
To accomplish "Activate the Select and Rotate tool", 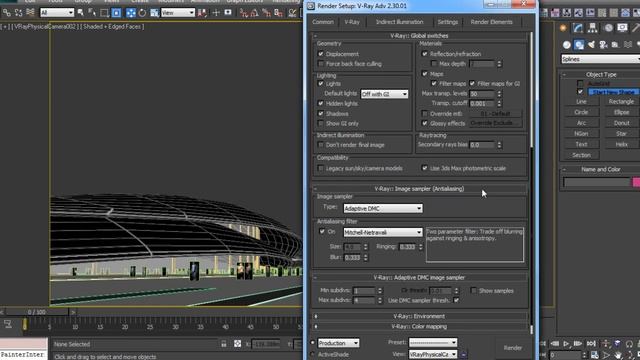I will [x=142, y=13].
